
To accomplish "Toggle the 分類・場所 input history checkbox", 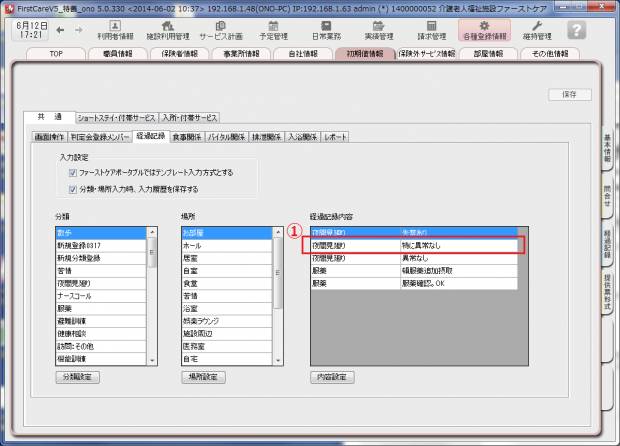I will click(x=73, y=187).
